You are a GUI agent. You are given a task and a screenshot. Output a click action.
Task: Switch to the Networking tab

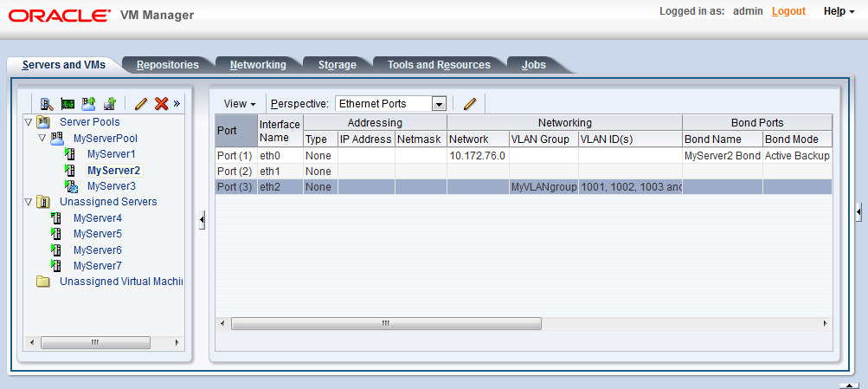click(x=258, y=65)
